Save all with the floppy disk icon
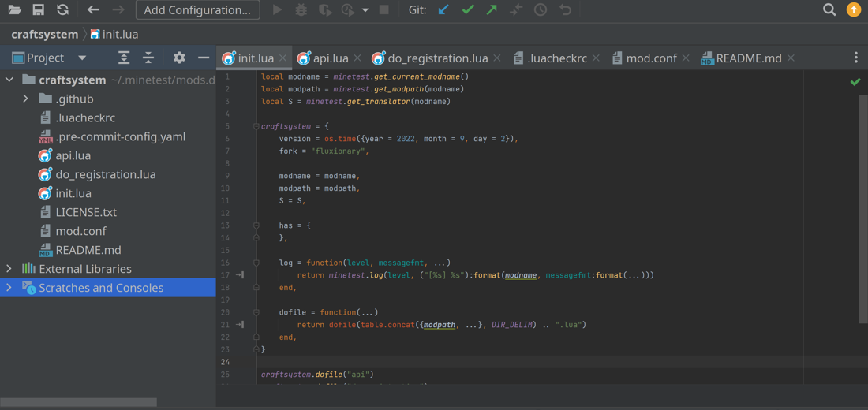This screenshot has width=868, height=410. 38,9
